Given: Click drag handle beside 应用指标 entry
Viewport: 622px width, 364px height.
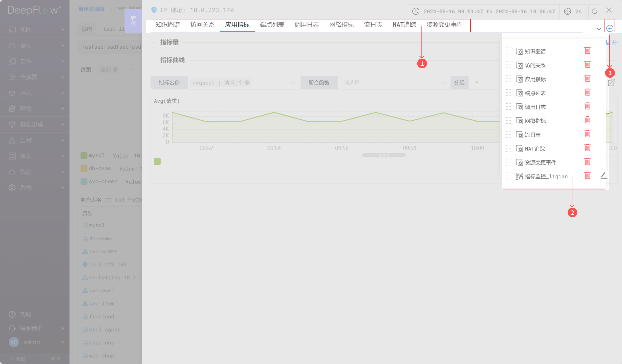Looking at the screenshot, I should click(508, 79).
